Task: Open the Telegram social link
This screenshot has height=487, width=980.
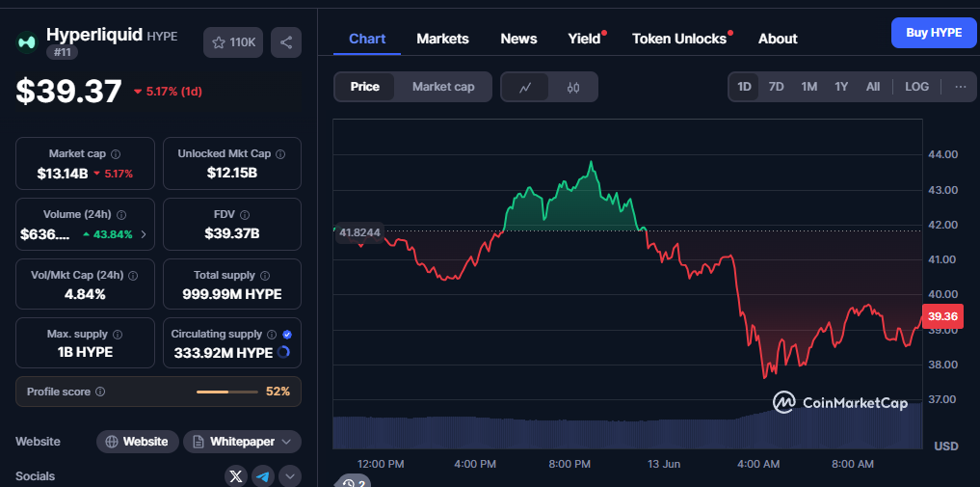Action: (x=263, y=476)
